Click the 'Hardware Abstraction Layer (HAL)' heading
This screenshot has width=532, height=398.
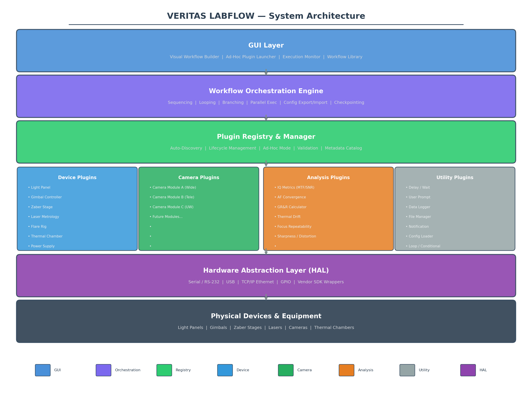click(266, 270)
